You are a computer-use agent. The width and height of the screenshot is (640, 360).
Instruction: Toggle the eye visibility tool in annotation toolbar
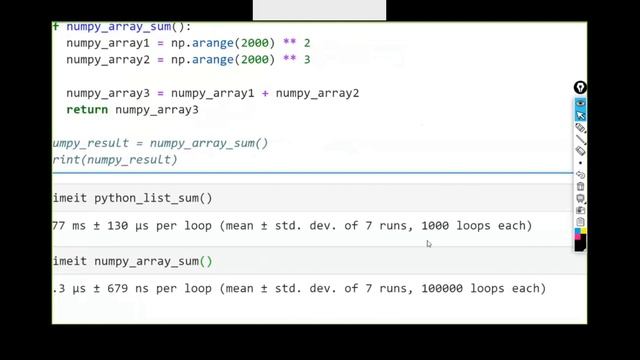tap(580, 103)
